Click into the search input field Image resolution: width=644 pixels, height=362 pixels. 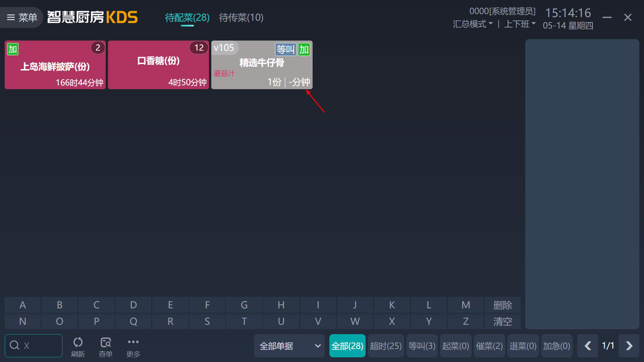pyautogui.click(x=34, y=346)
